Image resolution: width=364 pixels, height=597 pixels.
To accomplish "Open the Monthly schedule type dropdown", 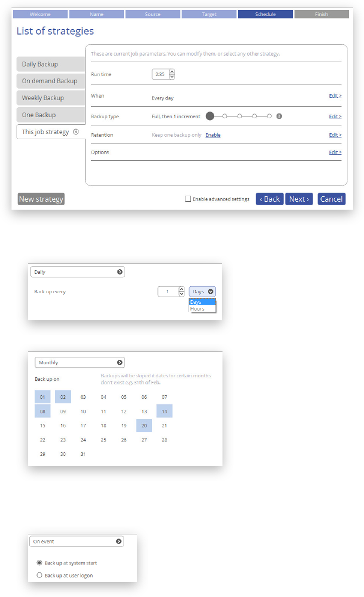I will pyautogui.click(x=79, y=362).
